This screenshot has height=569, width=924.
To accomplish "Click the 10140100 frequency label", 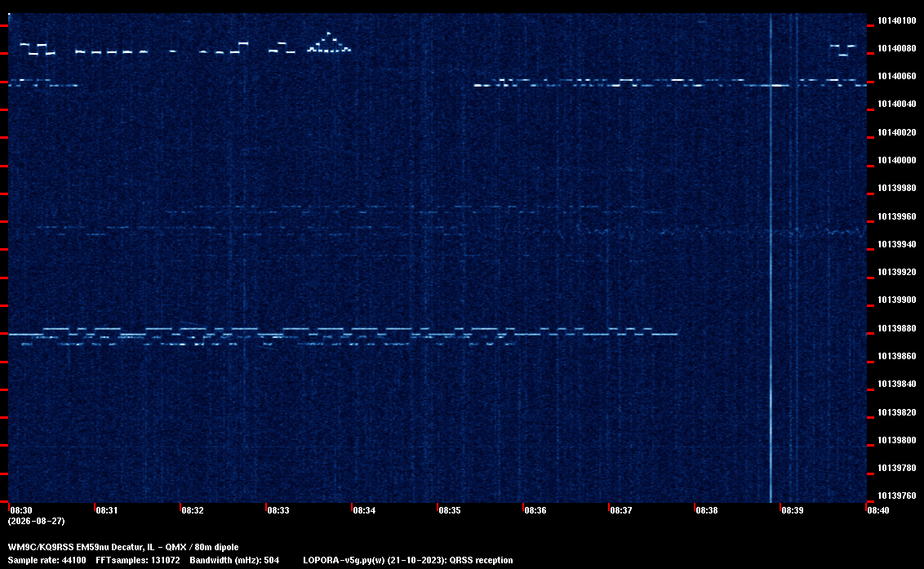I will click(x=897, y=20).
